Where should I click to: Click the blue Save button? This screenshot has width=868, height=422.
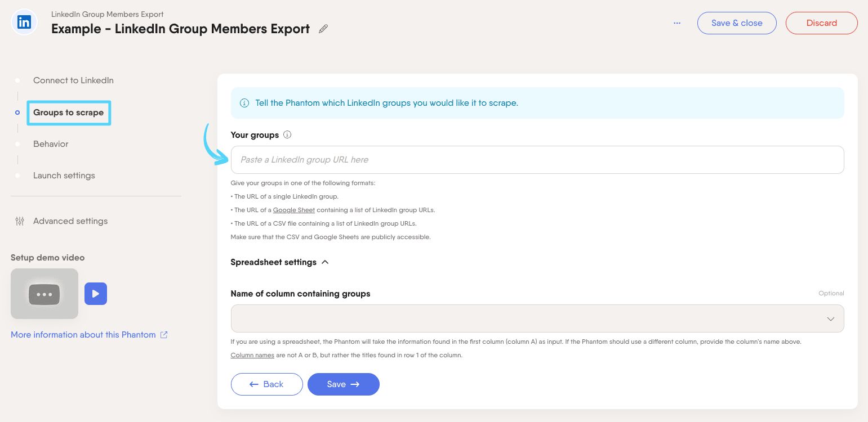[343, 384]
